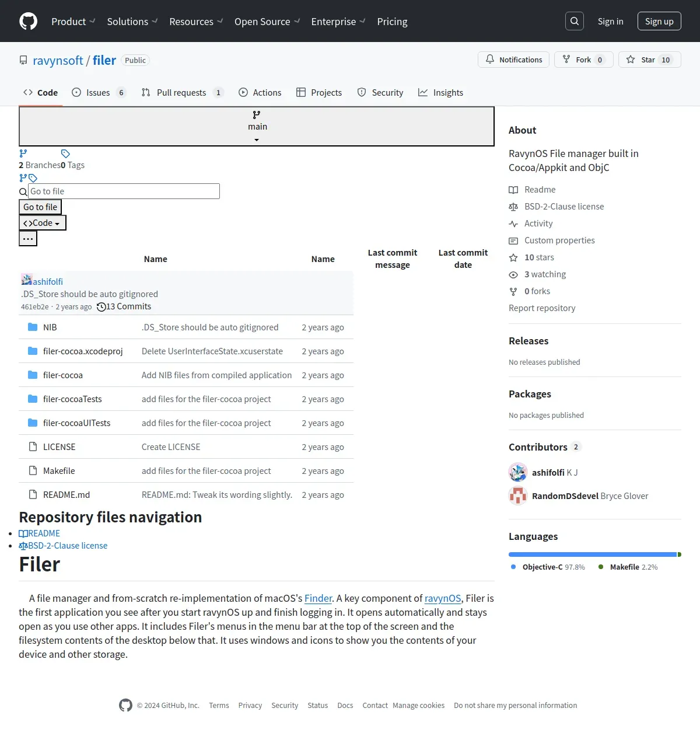Click the Pricing link
700x736 pixels.
tap(392, 21)
